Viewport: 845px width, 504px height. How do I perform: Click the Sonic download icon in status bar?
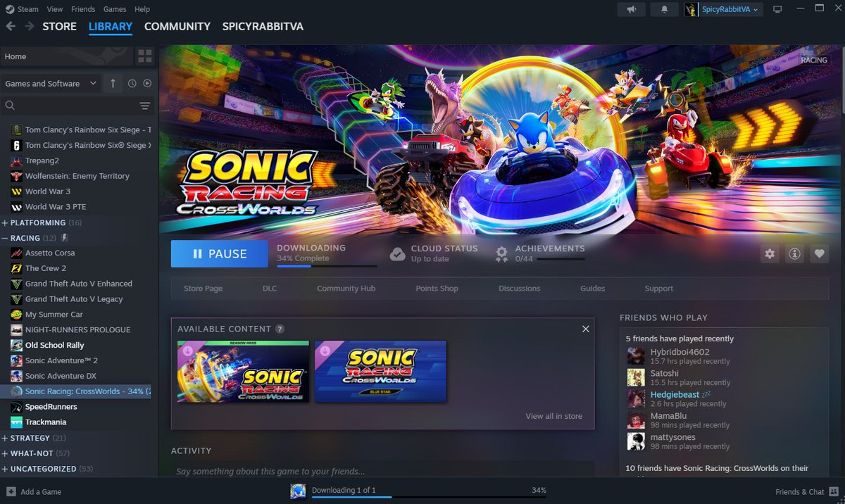(298, 491)
